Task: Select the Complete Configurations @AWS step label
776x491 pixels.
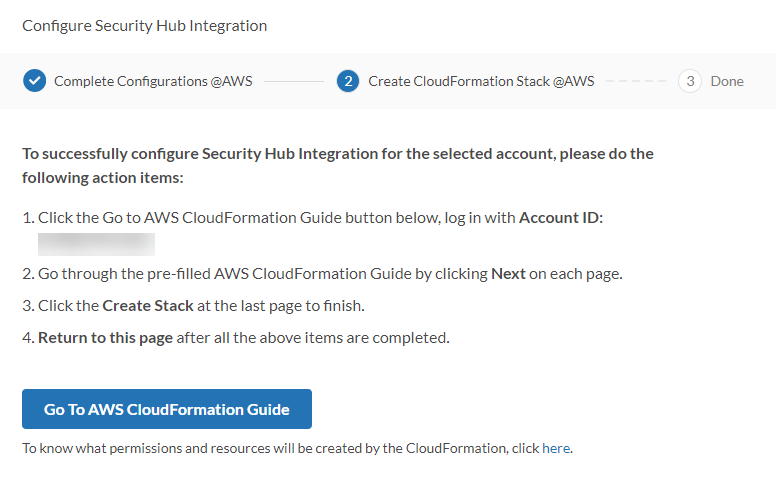Action: tap(153, 81)
